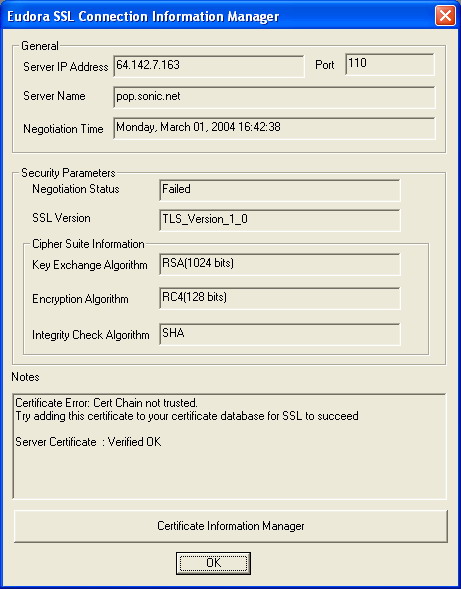The image size is (461, 589).
Task: Click the "Negotiation Time" label
Action: (x=63, y=129)
